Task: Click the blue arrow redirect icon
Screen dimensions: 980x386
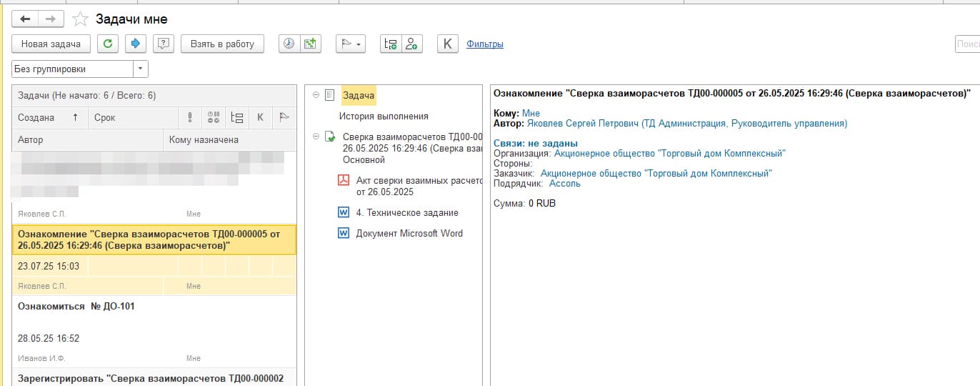Action: point(135,44)
